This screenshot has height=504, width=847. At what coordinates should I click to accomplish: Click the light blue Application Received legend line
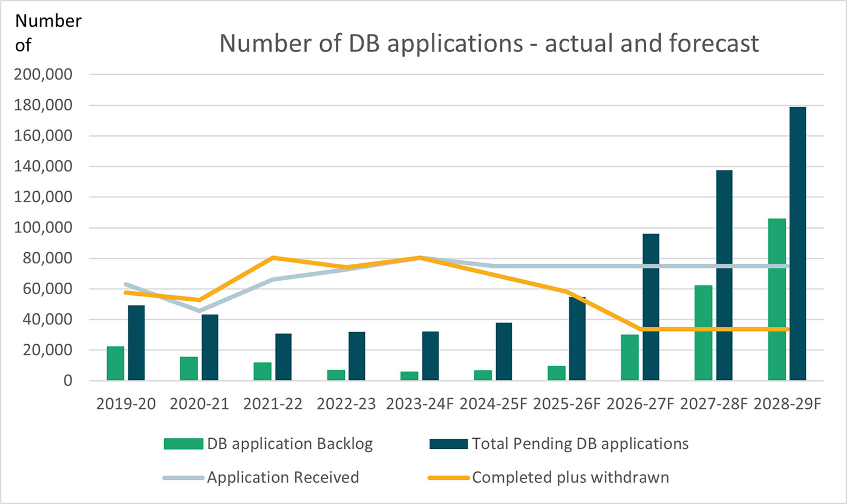[x=182, y=478]
